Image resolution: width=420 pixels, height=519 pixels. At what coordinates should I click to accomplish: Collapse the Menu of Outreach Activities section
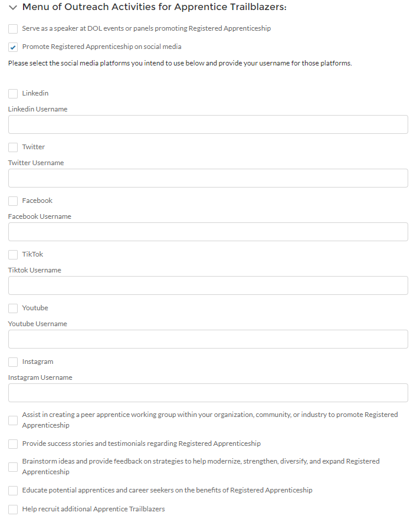[x=13, y=7]
